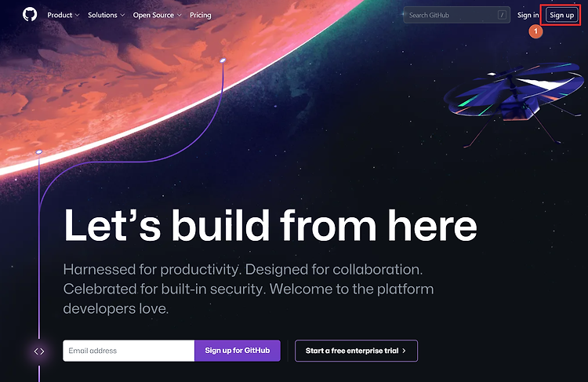Click the upper glowing dot on the purple line
Viewport: 588px width, 382px height.
[223, 60]
